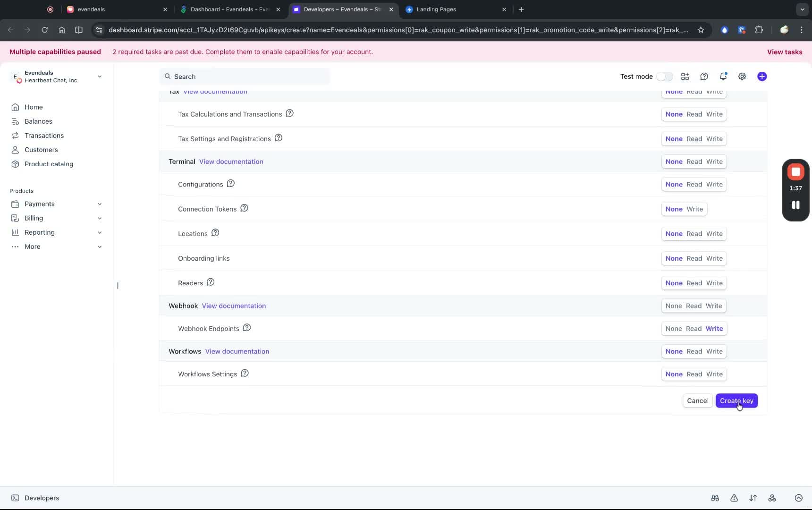Open the apps grid shortcut icon
The image size is (812, 510).
[x=685, y=76]
